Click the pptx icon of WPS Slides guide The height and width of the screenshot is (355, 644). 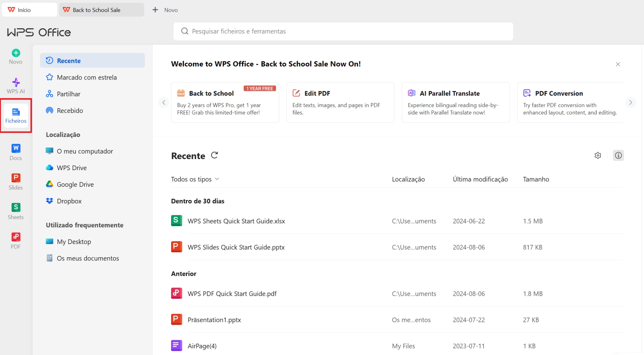pos(176,247)
